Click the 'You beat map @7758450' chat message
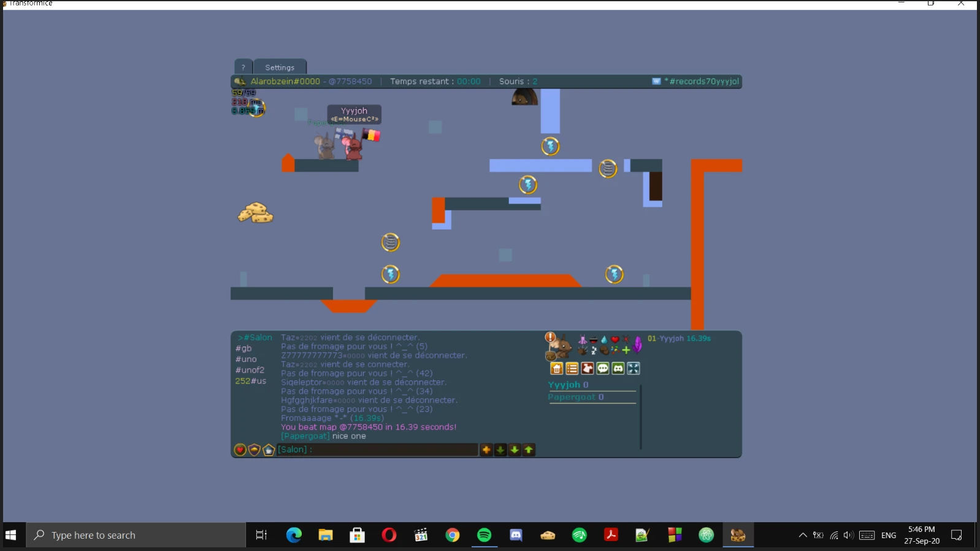980x551 pixels. (x=369, y=427)
